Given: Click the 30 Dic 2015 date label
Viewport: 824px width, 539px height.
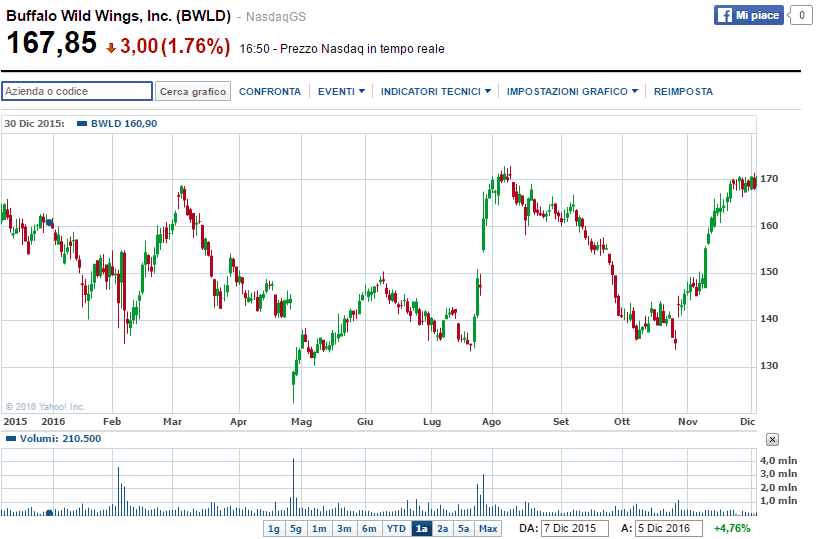Looking at the screenshot, I should coord(34,124).
